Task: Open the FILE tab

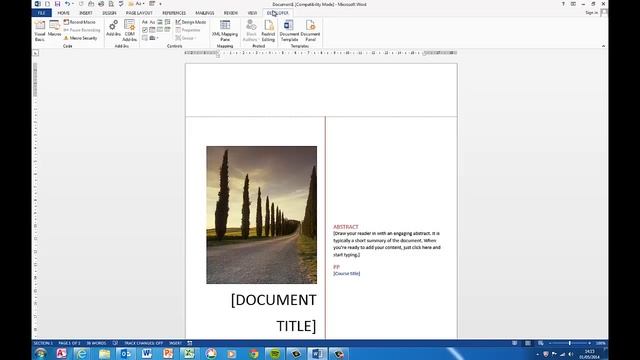Action: (x=42, y=13)
